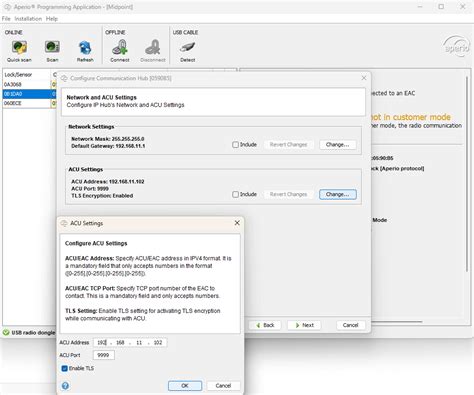Open the help icon in ACU Settings

pos(65,386)
